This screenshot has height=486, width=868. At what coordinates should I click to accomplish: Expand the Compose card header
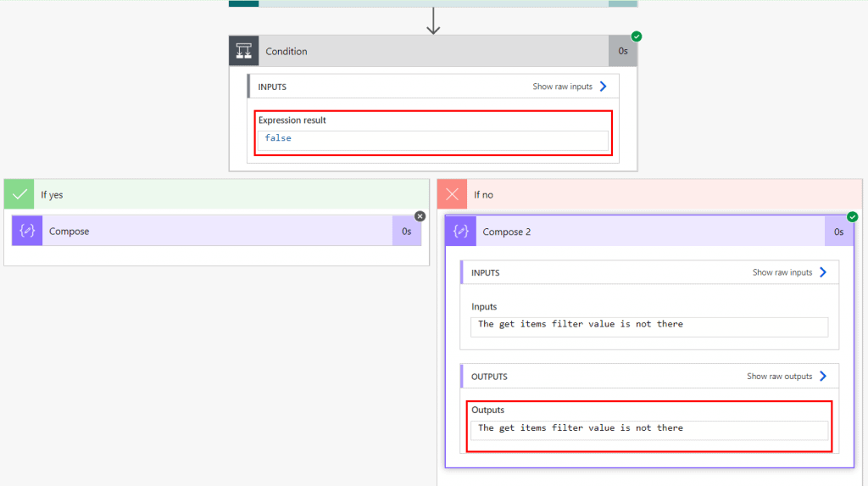click(x=216, y=231)
